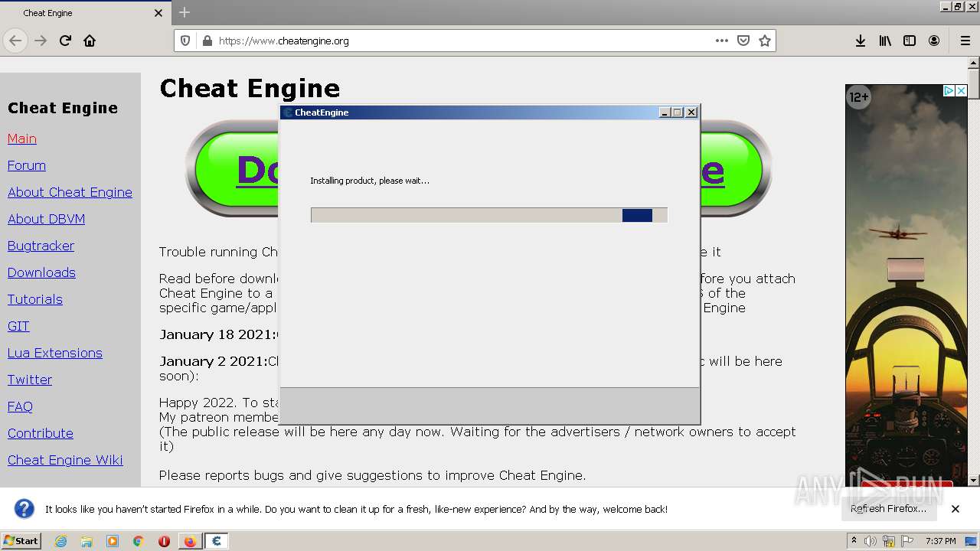Open the Firefox hamburger menu
980x551 pixels.
click(965, 41)
